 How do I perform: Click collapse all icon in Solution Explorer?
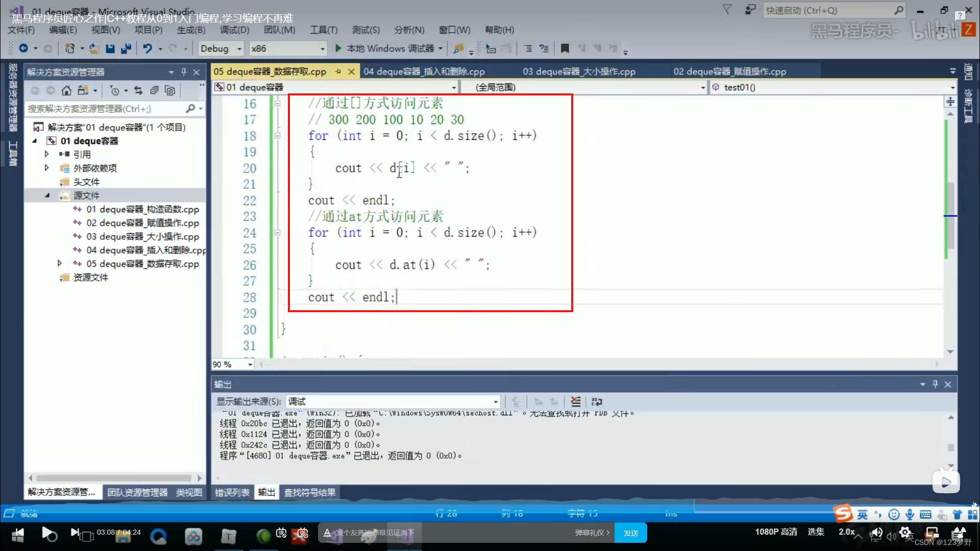pyautogui.click(x=154, y=91)
